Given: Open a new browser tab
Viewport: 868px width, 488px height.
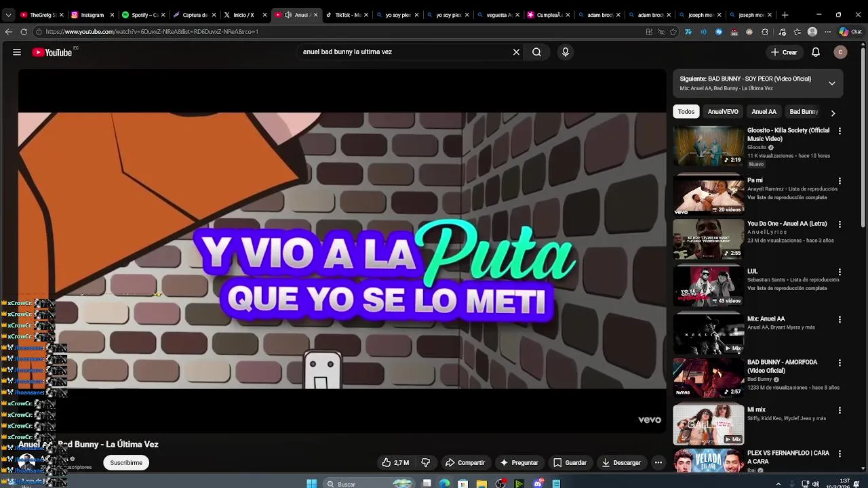Looking at the screenshot, I should tap(785, 15).
